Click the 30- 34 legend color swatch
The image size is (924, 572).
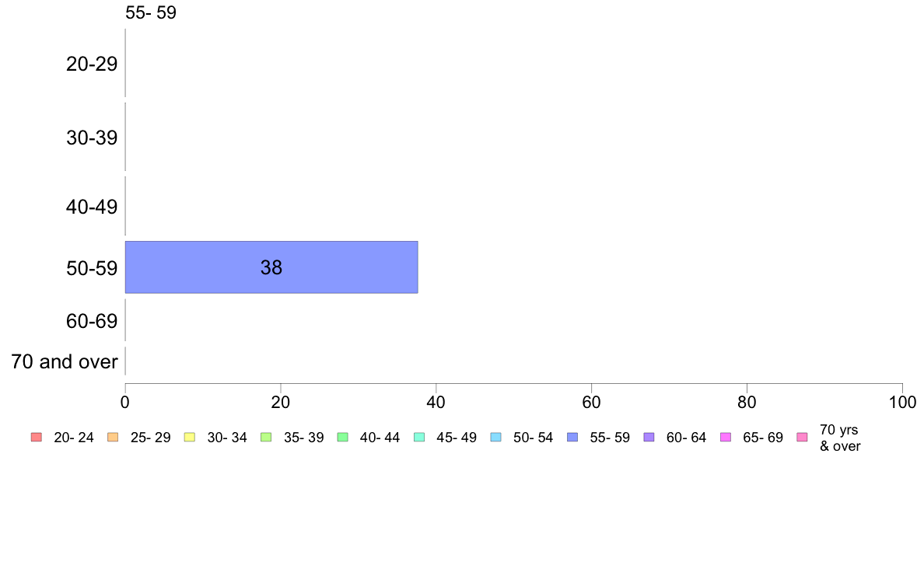[x=190, y=437]
